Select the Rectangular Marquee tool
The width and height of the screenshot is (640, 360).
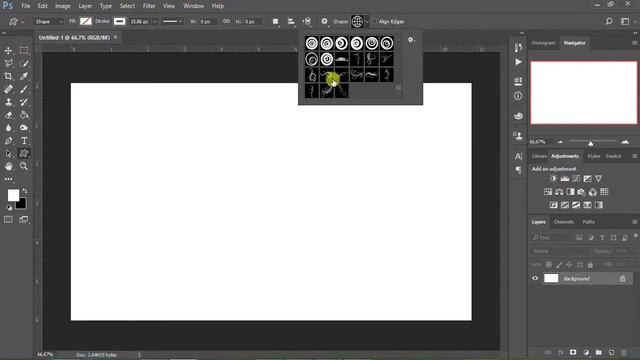[24, 51]
